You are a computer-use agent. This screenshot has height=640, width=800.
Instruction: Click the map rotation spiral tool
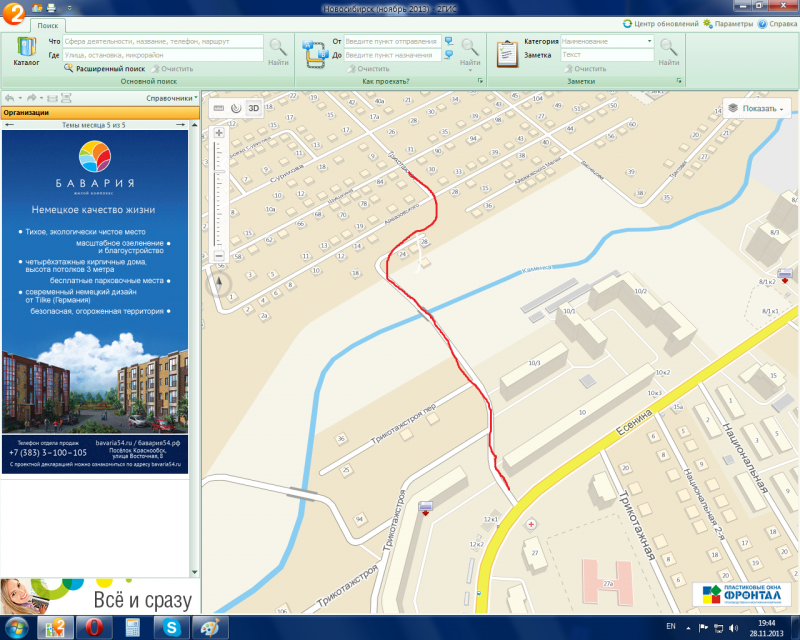click(x=236, y=108)
